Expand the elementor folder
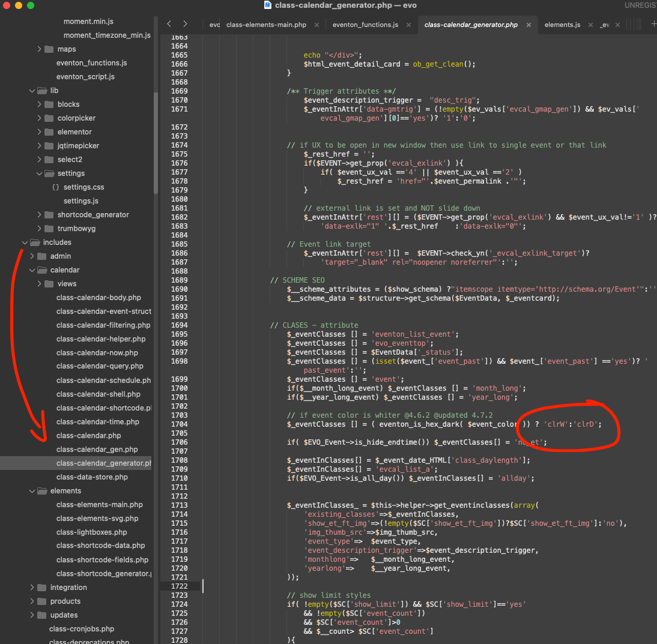This screenshot has width=657, height=644. click(39, 132)
